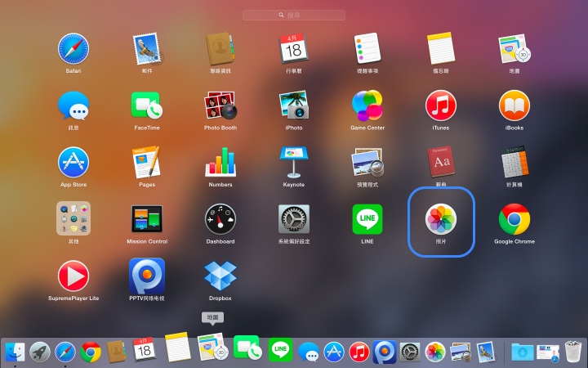Open System Preferences gear in the Dock
The width and height of the screenshot is (588, 368).
[410, 352]
